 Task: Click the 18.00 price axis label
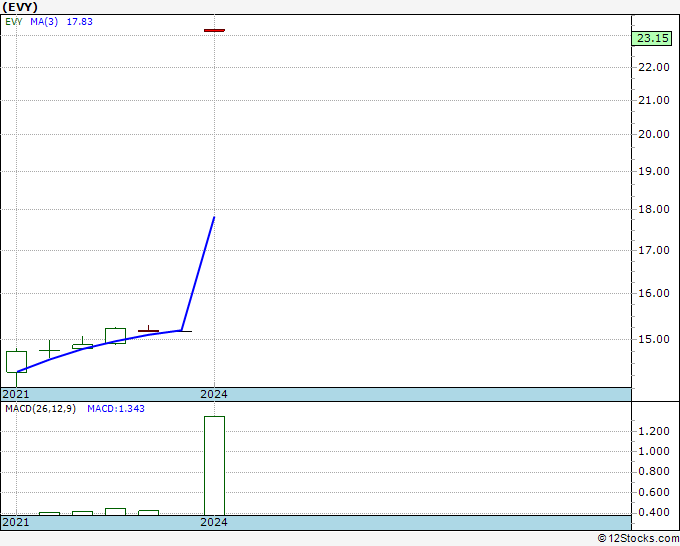pos(654,209)
